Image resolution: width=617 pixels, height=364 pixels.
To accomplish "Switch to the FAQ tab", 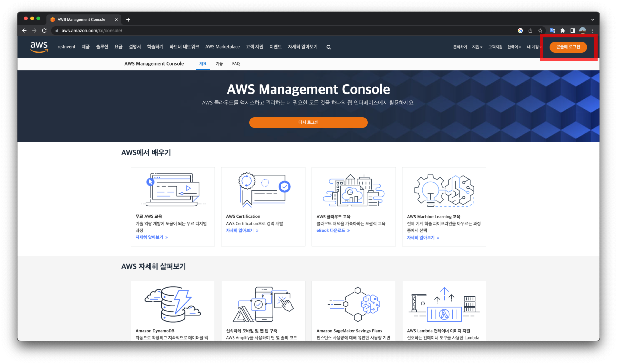I will click(236, 63).
